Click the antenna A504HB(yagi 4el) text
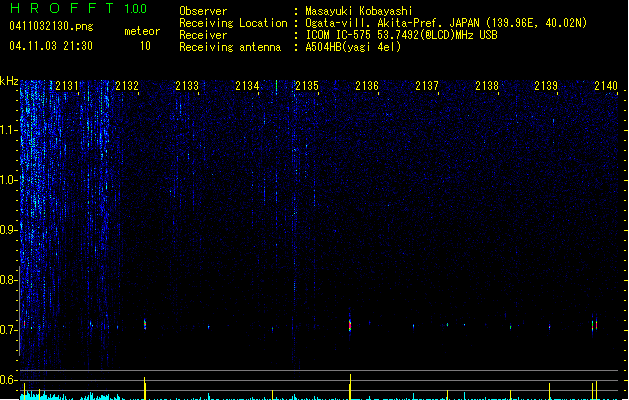The width and height of the screenshot is (629, 400). click(x=353, y=47)
